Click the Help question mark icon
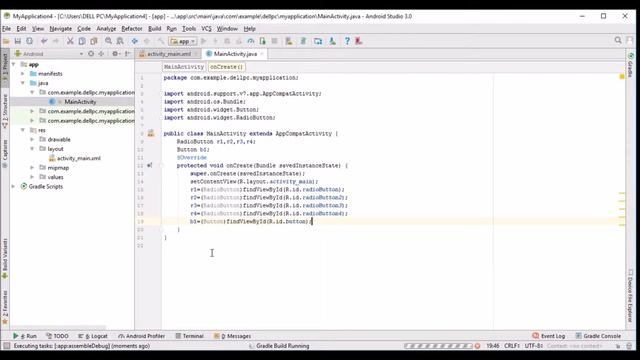This screenshot has height=360, width=640. pyautogui.click(x=347, y=41)
